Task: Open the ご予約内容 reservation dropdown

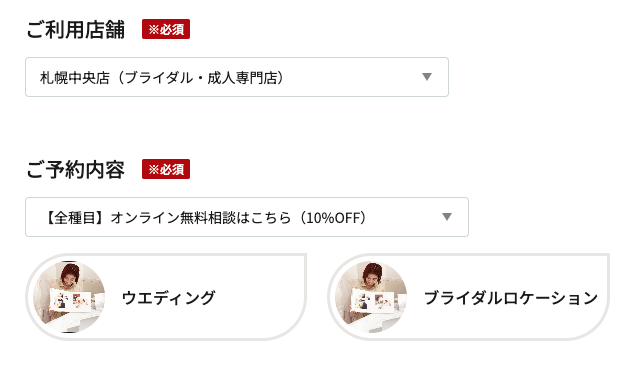Action: click(x=247, y=217)
